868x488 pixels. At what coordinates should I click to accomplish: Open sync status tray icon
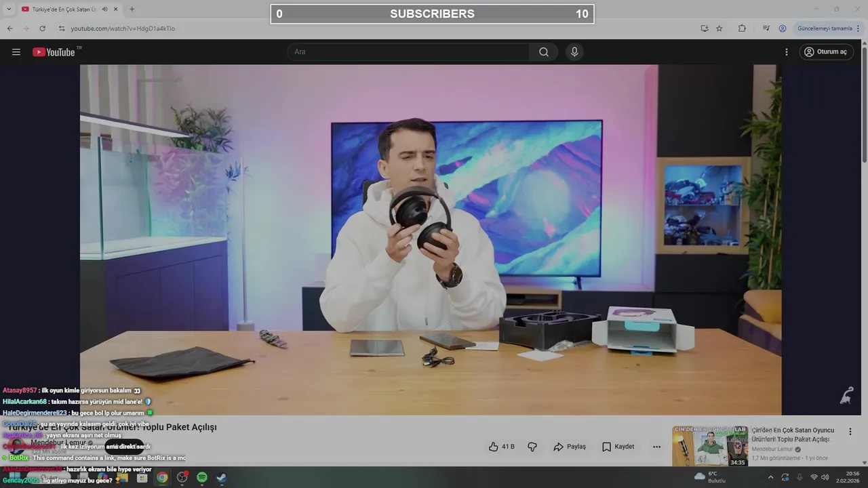click(x=785, y=477)
